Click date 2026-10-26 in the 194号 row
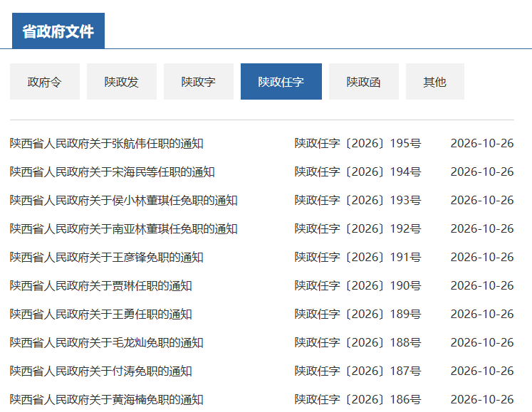The height and width of the screenshot is (412, 532). (482, 172)
